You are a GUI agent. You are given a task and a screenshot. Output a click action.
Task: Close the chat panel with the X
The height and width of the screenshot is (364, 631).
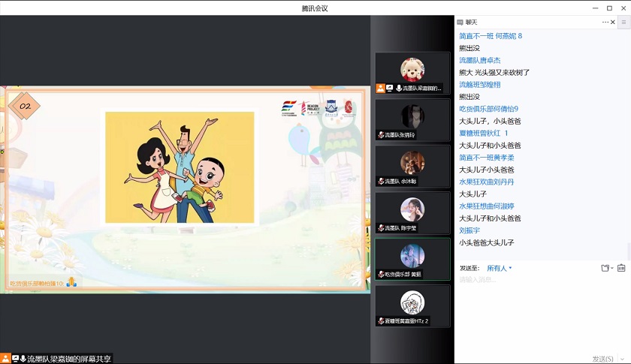[613, 23]
